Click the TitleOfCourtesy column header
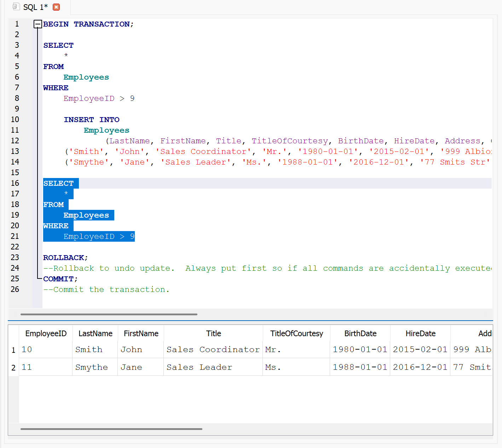Screen dimensions: 502x448 tap(296, 333)
